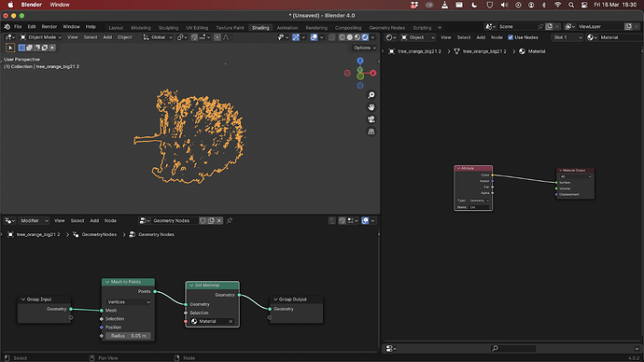The image size is (644, 362).
Task: Switch to material preview shading
Action: tap(357, 37)
